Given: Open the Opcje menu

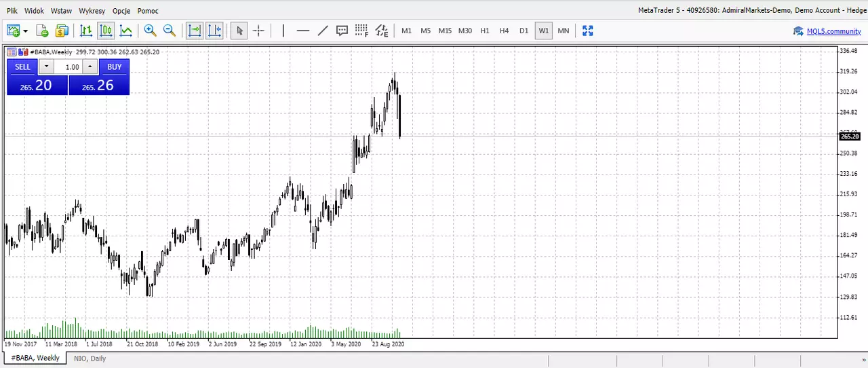Looking at the screenshot, I should click(x=121, y=11).
